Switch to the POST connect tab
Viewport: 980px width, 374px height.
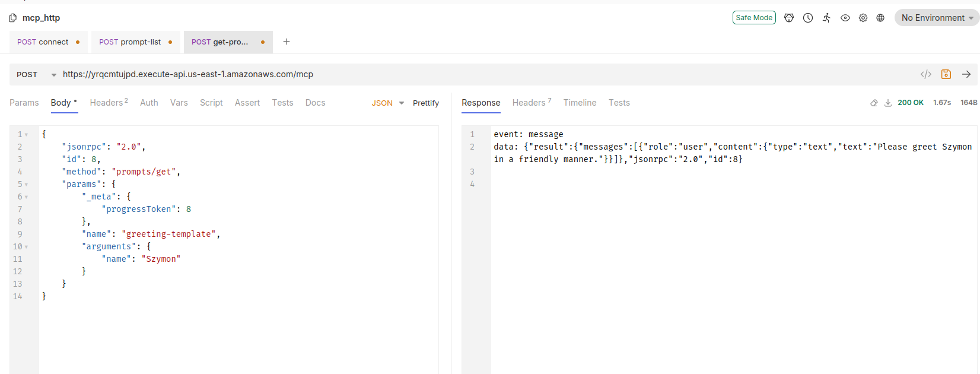pos(48,42)
